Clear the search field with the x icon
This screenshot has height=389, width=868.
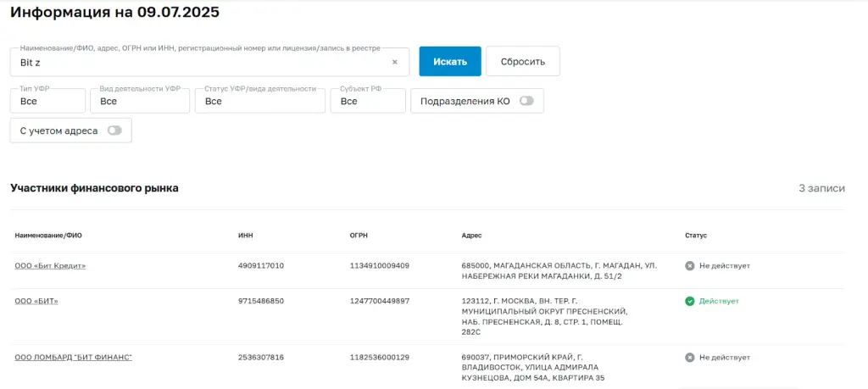pos(395,62)
